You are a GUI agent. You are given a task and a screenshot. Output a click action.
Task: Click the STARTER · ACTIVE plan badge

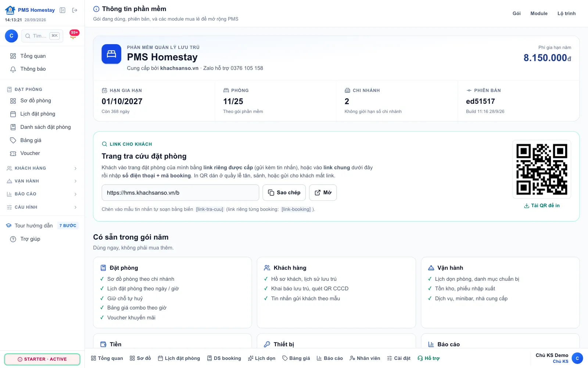click(42, 359)
